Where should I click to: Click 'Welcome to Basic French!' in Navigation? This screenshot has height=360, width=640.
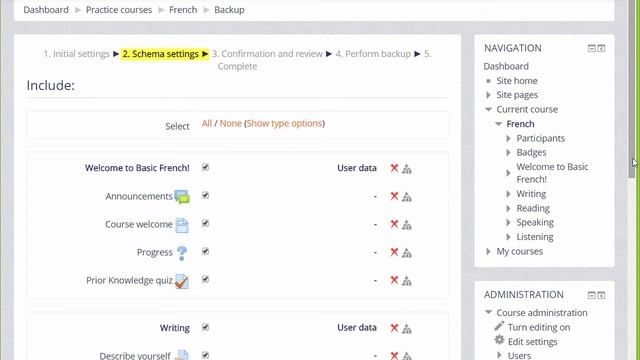point(552,173)
